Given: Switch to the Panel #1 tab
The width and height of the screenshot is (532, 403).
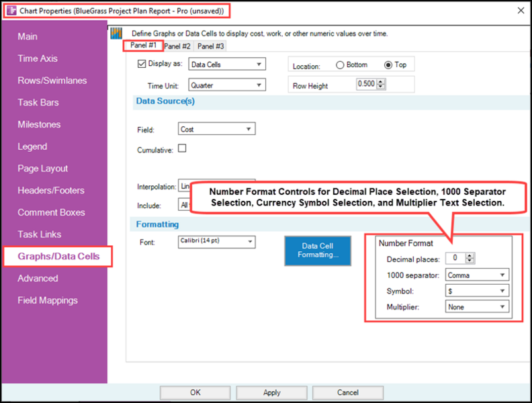Looking at the screenshot, I should click(143, 46).
